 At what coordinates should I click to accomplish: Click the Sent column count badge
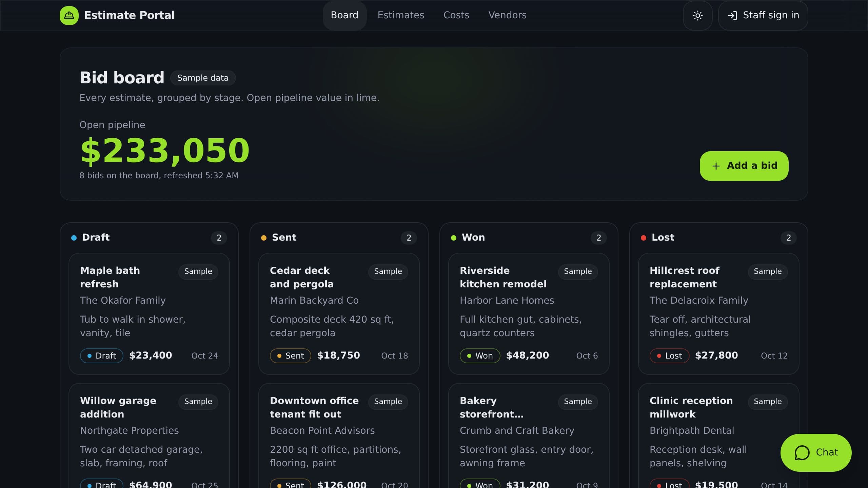click(x=409, y=238)
